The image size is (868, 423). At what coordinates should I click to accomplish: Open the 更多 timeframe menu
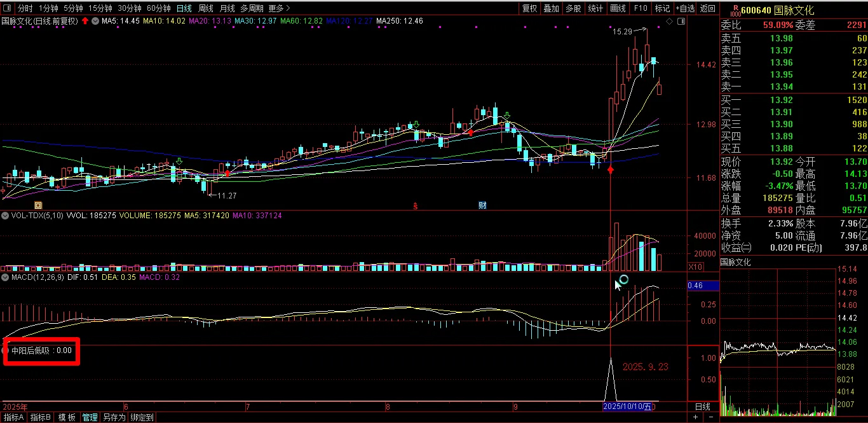pos(279,8)
